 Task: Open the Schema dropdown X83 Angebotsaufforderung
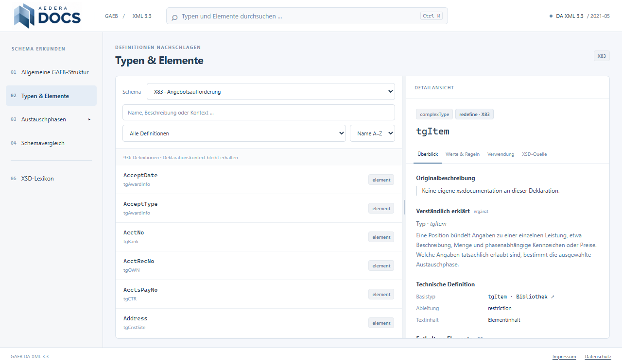pyautogui.click(x=271, y=92)
